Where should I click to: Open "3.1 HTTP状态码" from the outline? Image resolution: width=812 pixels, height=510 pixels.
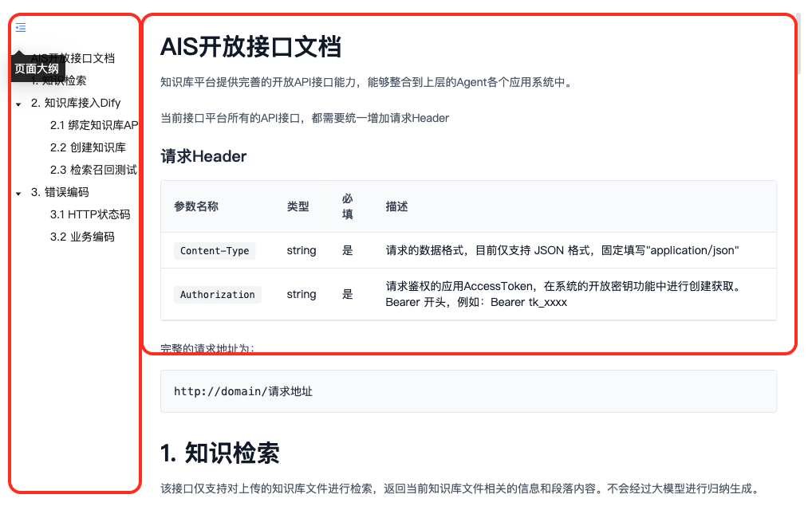click(x=90, y=214)
